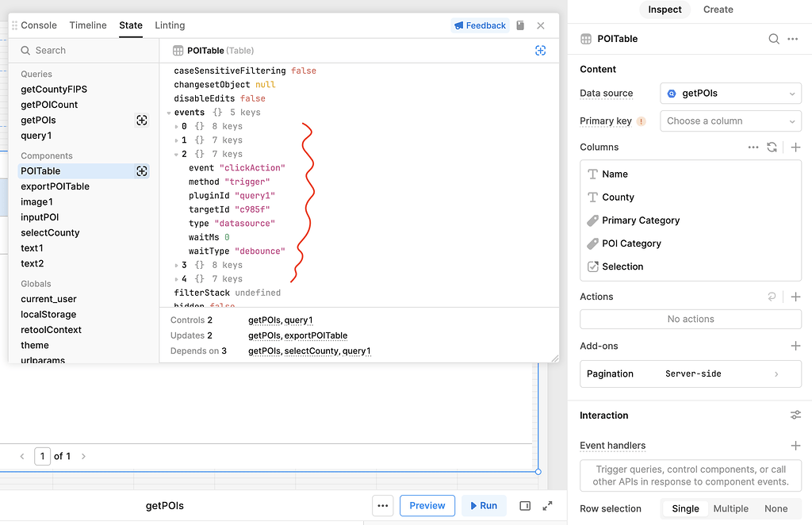Click the debug panel drag handle
The image size is (812, 525).
point(14,25)
